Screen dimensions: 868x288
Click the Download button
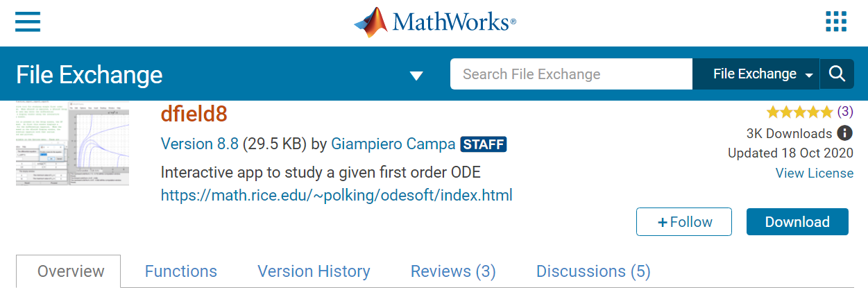coord(797,222)
